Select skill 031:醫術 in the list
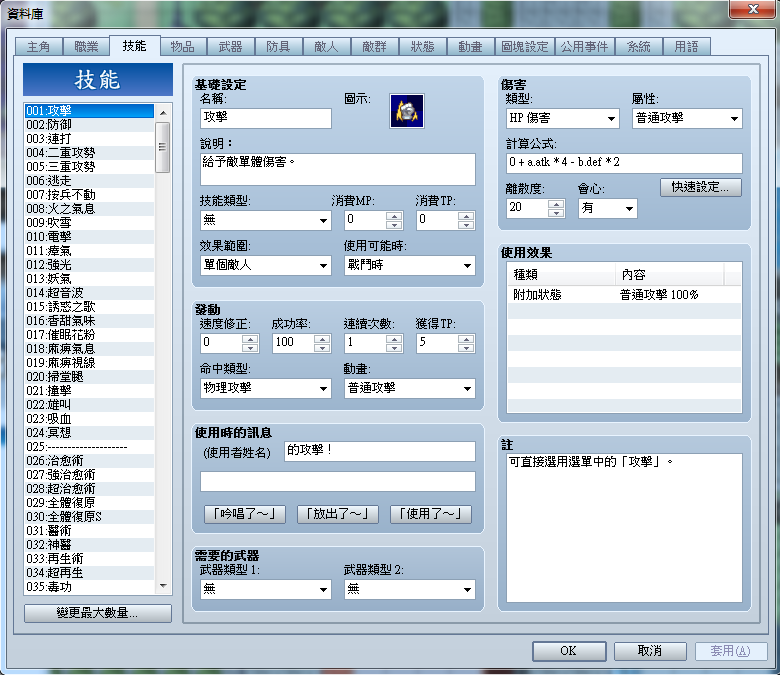 [90, 531]
